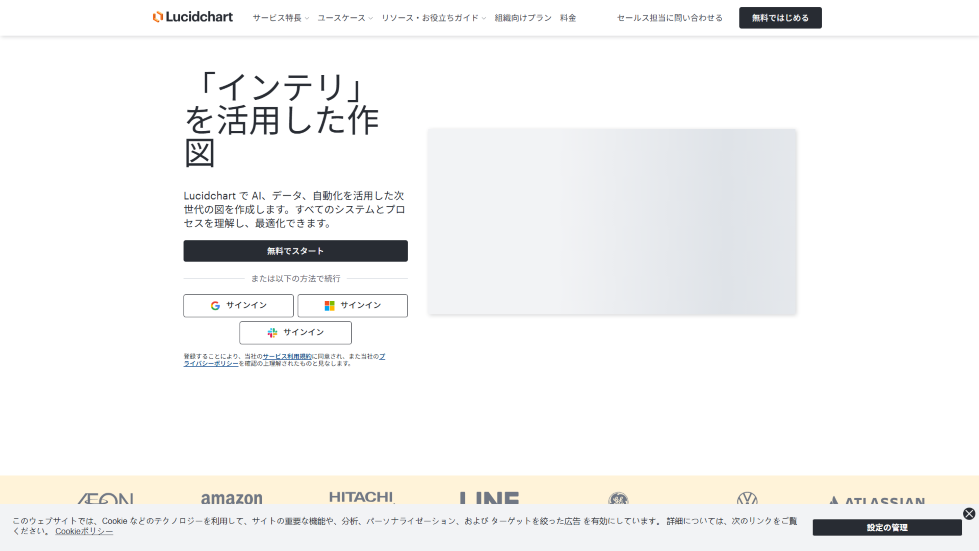Sign in with Slack
979x551 pixels.
pos(295,333)
